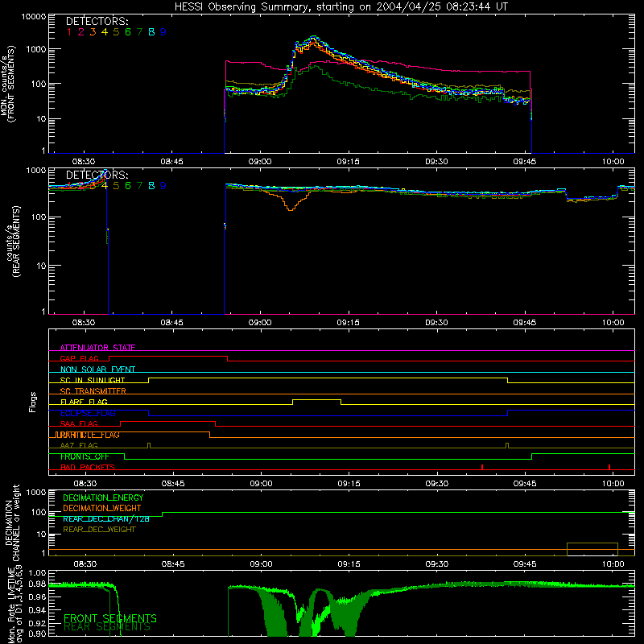Viewport: 644px width, 644px height.
Task: Click the GAP_FLAG label
Action: pyautogui.click(x=79, y=358)
